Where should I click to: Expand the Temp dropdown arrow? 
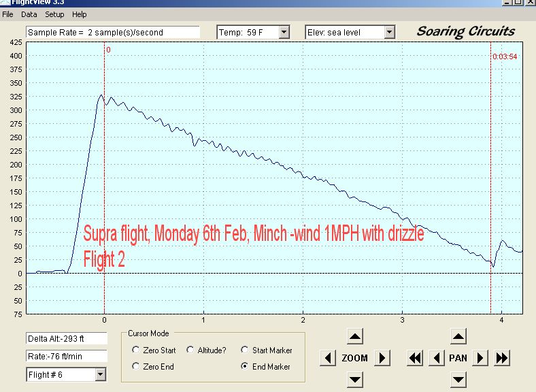point(284,33)
